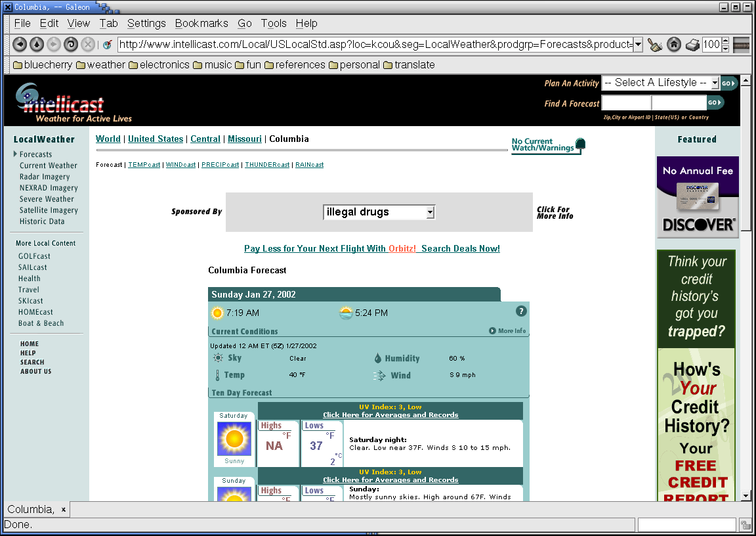Image resolution: width=756 pixels, height=536 pixels.
Task: Click the Up directory arrow button
Action: coord(37,45)
